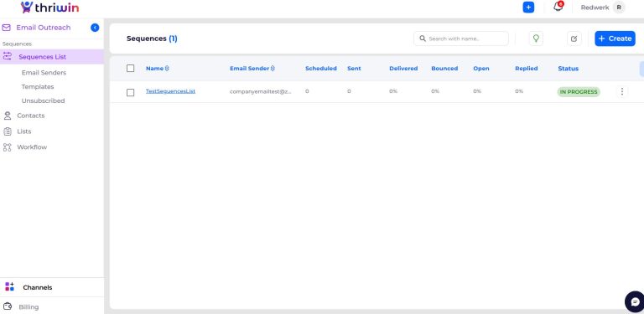Click the Replied column header

pos(526,69)
